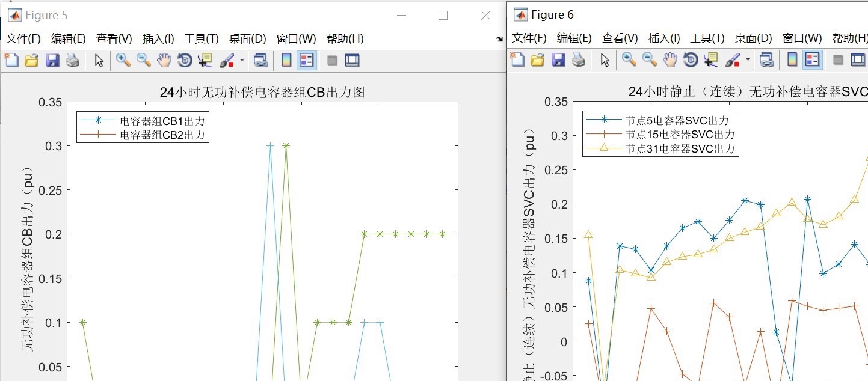
Task: Select Pan hand tool in Figure 5
Action: click(x=164, y=60)
